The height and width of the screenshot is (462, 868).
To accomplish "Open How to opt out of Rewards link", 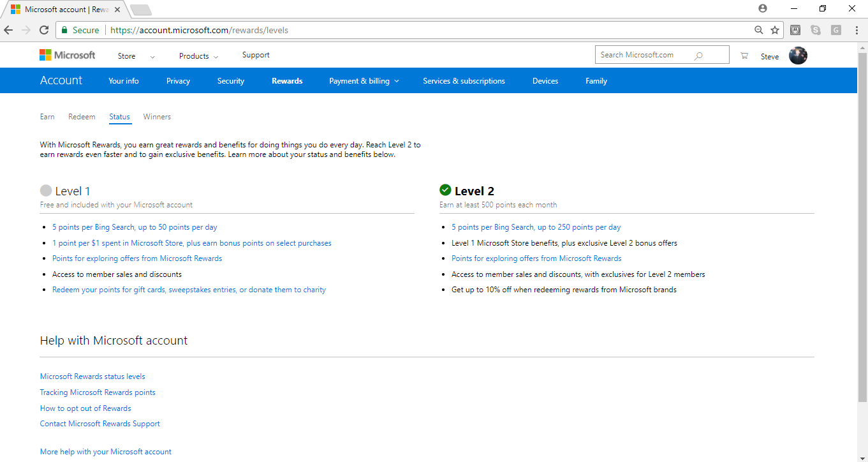I will click(x=85, y=408).
